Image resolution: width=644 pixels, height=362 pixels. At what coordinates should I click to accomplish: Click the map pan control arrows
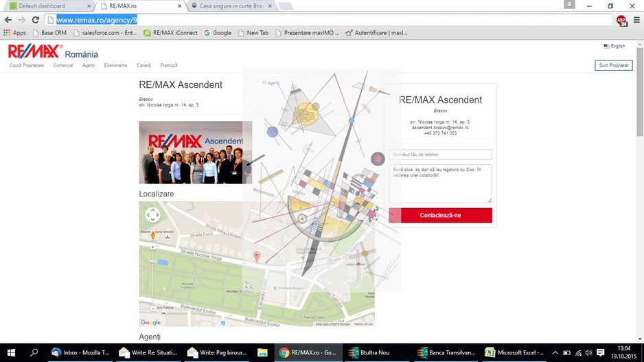[152, 215]
